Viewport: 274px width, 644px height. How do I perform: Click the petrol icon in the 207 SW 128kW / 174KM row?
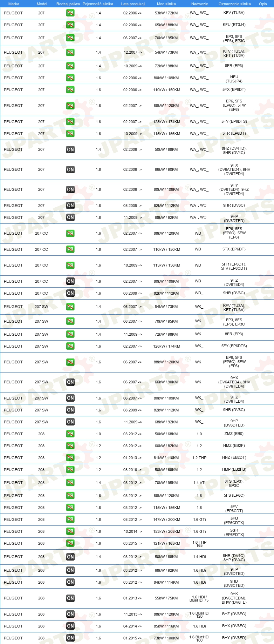[x=70, y=346]
